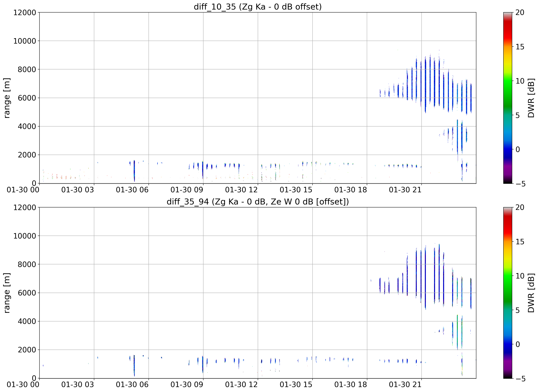539x392 pixels.
Task: Click the "2000" y-tick in the diff_35_94 plot
Action: [27, 350]
